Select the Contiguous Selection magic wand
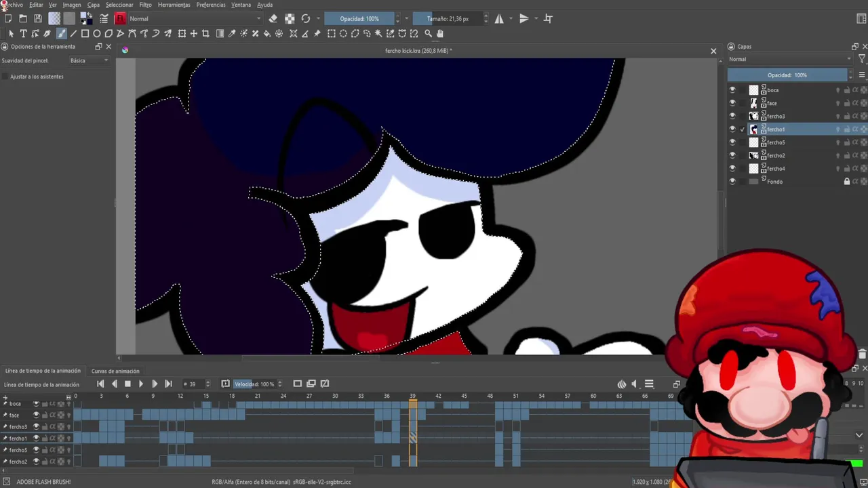868x488 pixels. point(378,33)
